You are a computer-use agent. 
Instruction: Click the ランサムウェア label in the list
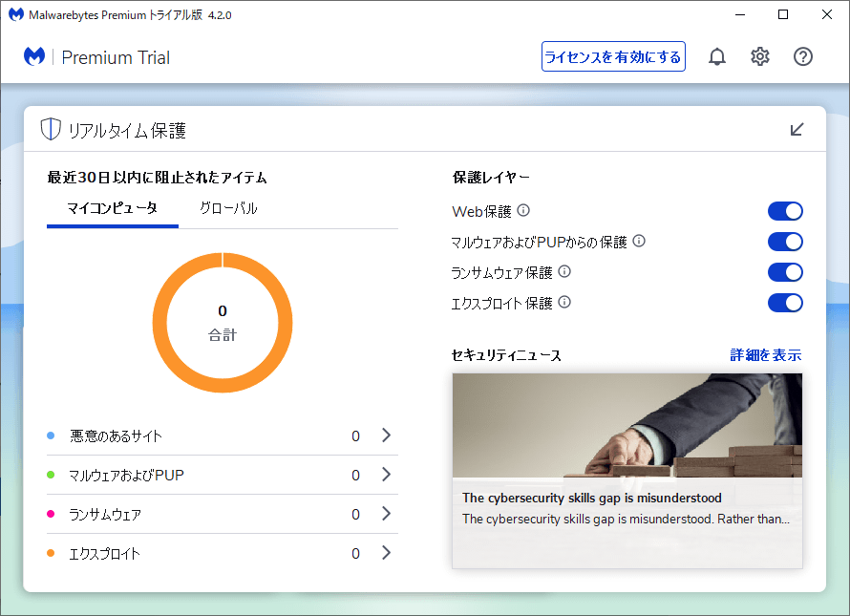point(105,514)
